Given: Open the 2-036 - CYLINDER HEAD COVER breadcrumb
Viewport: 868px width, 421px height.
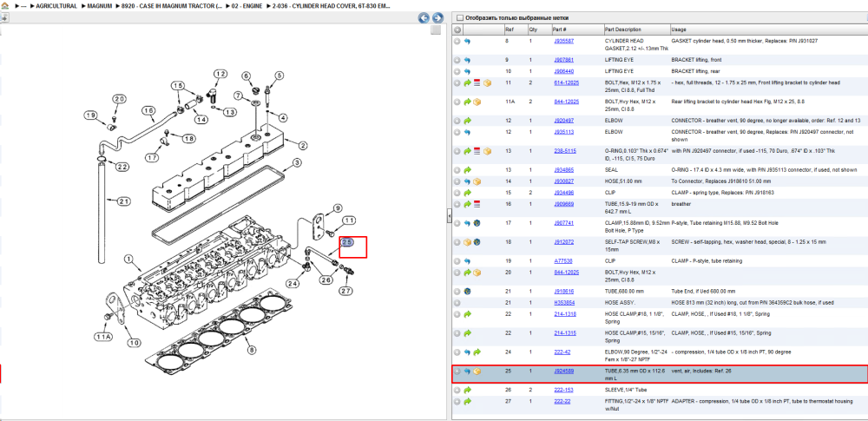Looking at the screenshot, I should click(x=332, y=6).
